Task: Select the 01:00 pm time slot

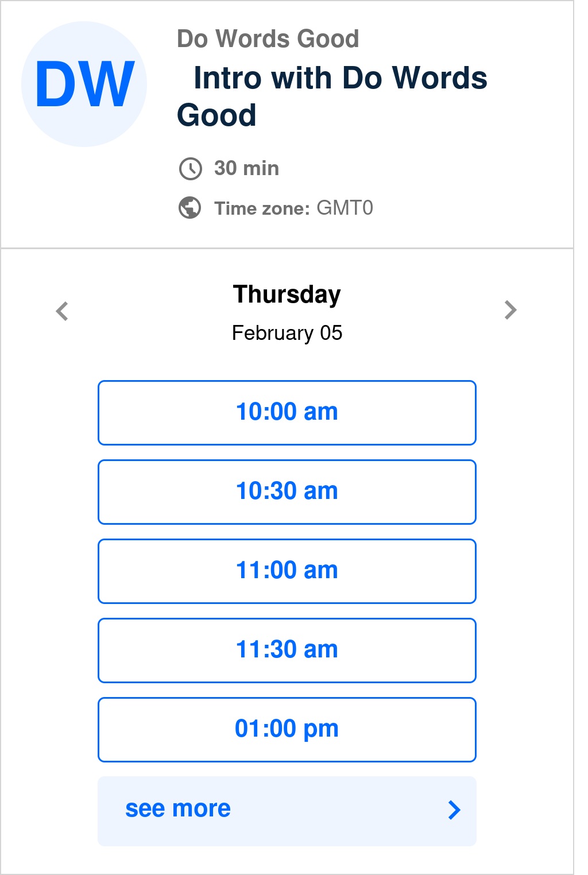Action: pos(287,729)
